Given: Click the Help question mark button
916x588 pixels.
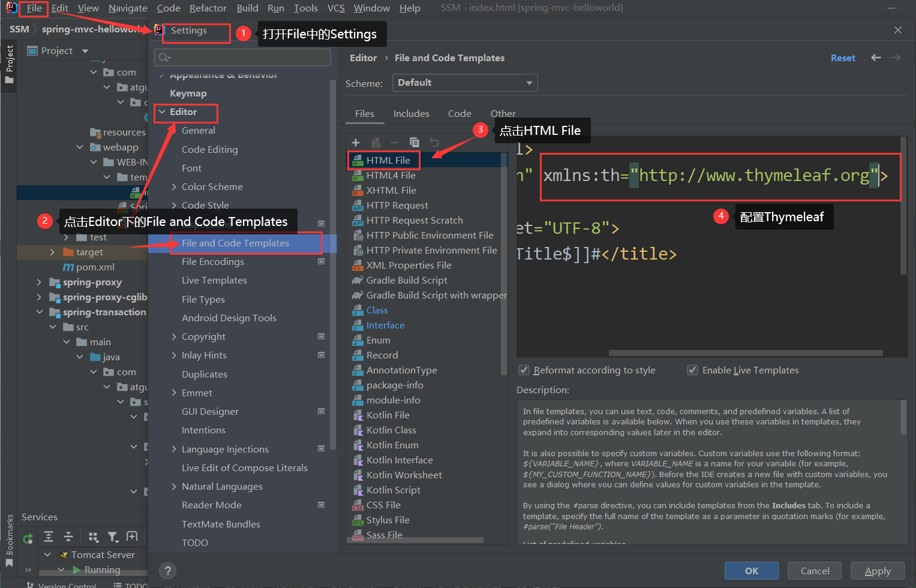Looking at the screenshot, I should pyautogui.click(x=168, y=571).
